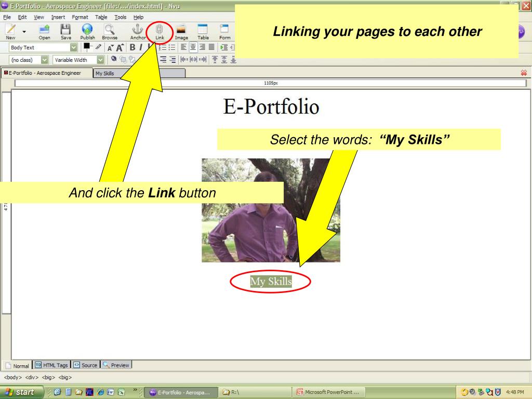Open the Body Text paragraph format dropdown

(x=74, y=47)
